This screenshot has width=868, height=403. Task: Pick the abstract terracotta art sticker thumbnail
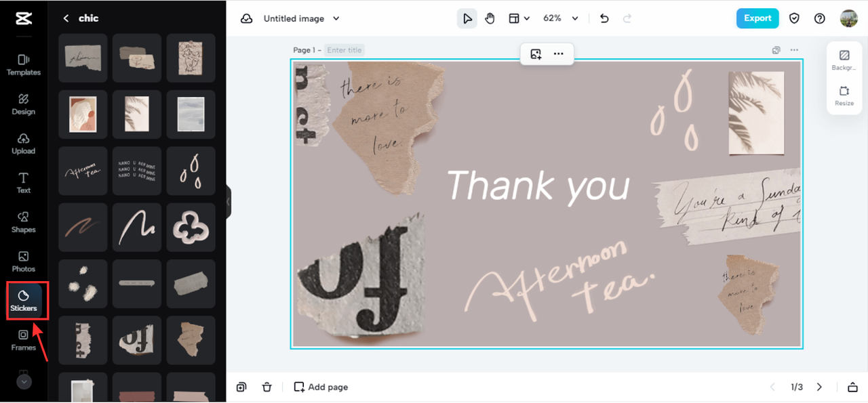[x=83, y=114]
